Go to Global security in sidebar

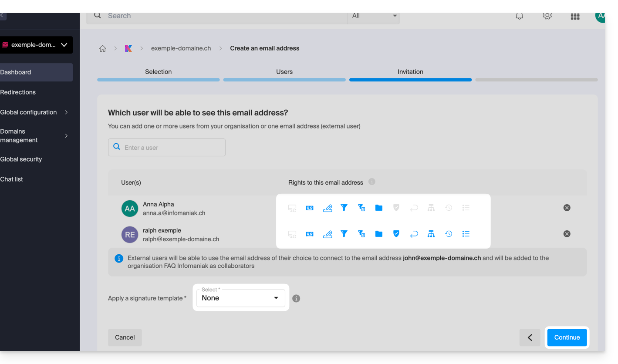point(21,159)
